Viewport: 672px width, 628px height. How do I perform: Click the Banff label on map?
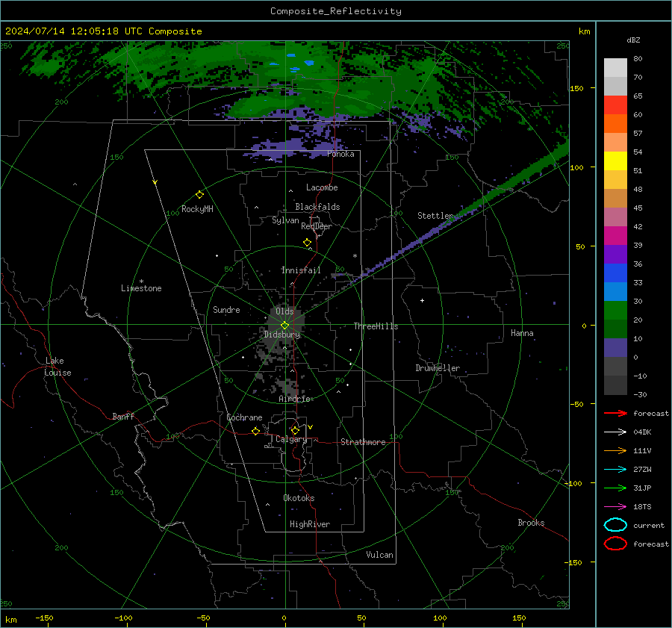coord(123,416)
